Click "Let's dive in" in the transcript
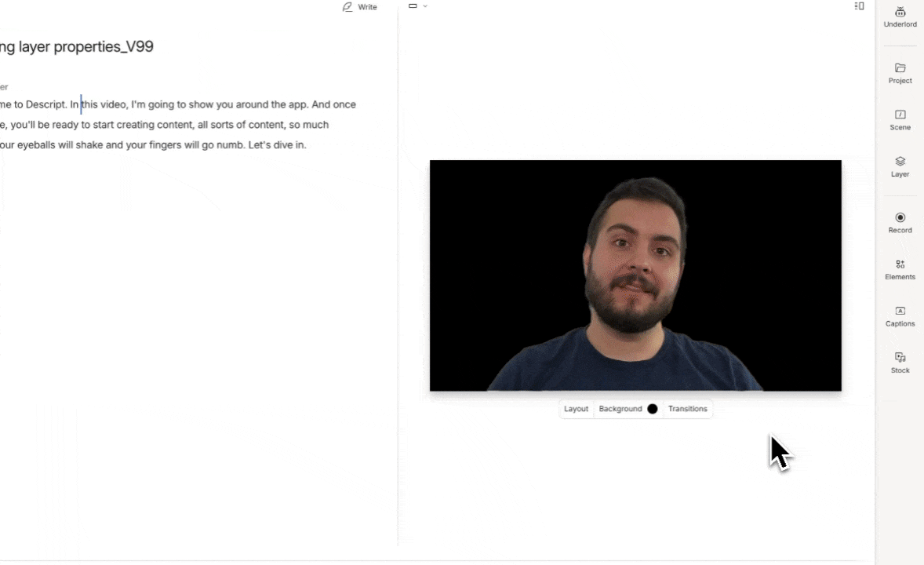 277,145
